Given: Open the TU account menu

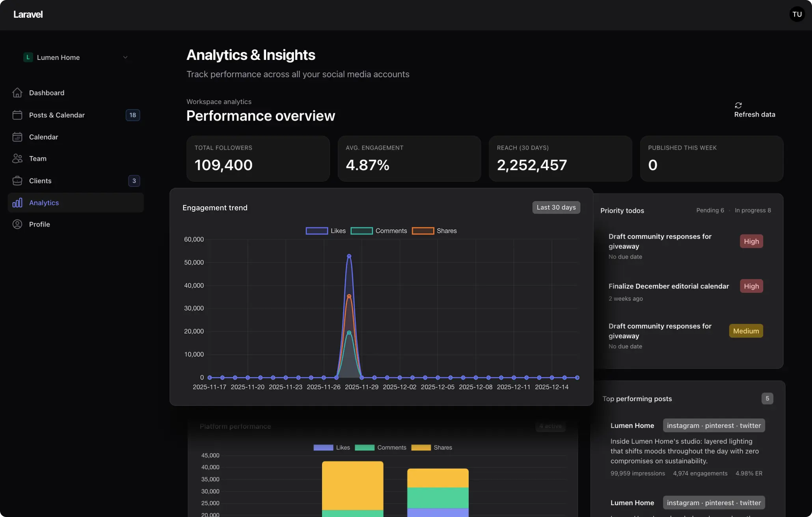Looking at the screenshot, I should (797, 14).
